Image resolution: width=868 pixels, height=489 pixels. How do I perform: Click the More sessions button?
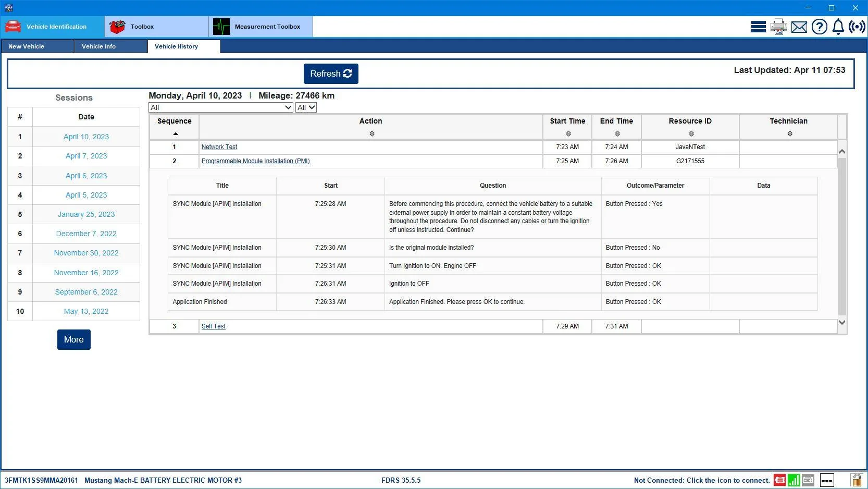coord(74,339)
